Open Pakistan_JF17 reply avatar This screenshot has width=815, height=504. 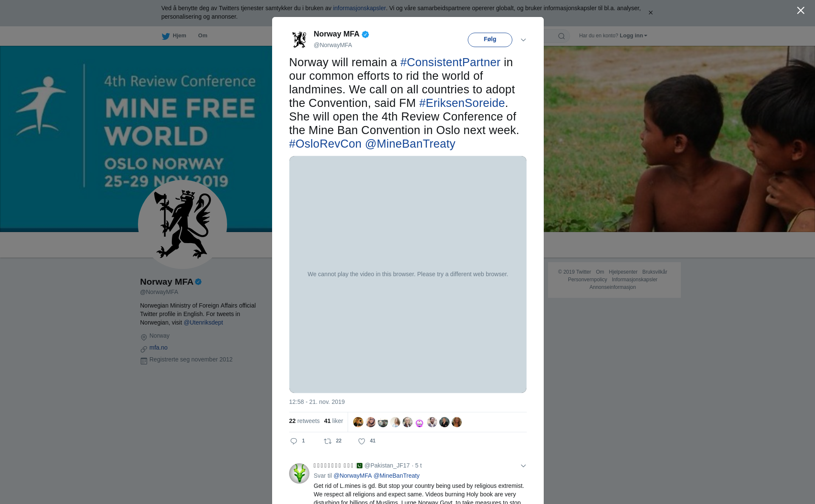click(x=299, y=473)
